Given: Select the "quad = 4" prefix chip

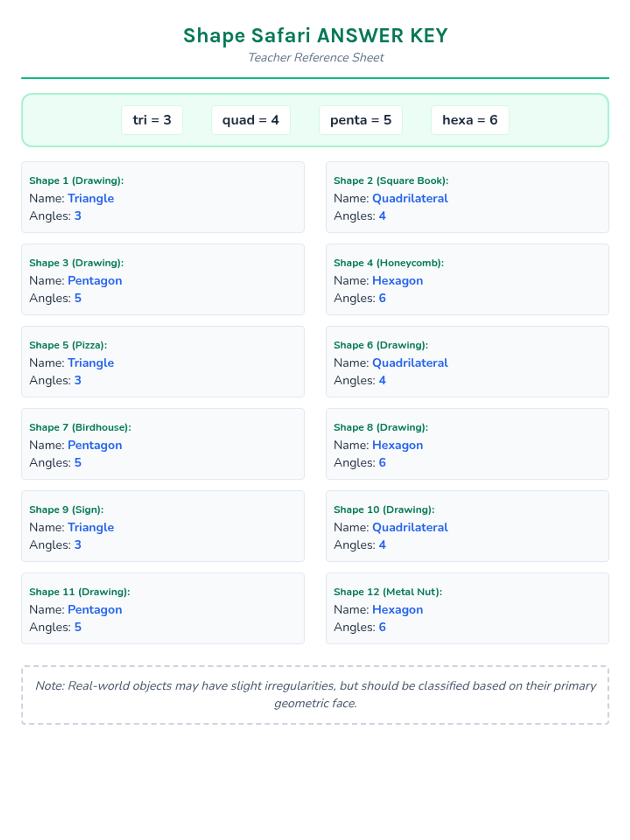Looking at the screenshot, I should coord(250,120).
